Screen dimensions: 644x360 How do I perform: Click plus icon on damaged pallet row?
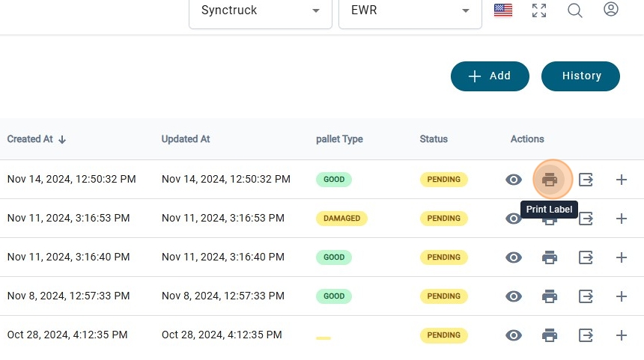click(x=621, y=219)
